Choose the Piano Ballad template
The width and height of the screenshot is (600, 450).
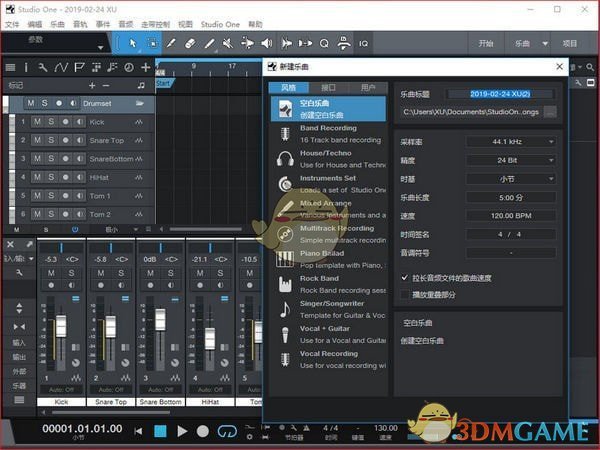click(328, 259)
